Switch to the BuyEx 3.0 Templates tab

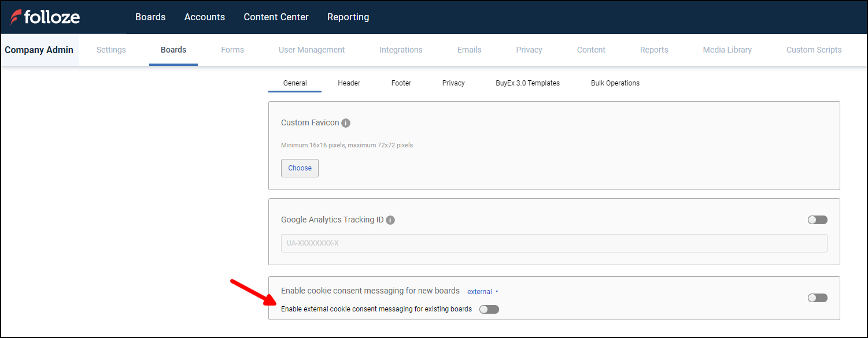tap(527, 83)
